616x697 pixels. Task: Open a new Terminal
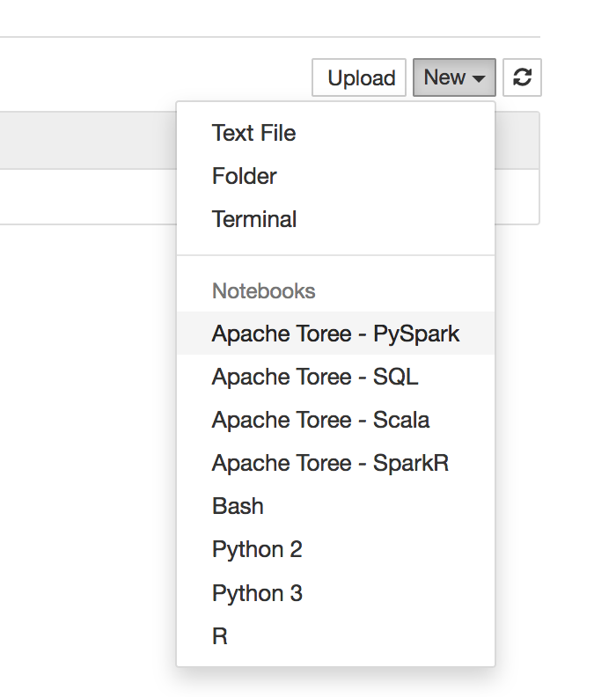pyautogui.click(x=254, y=219)
